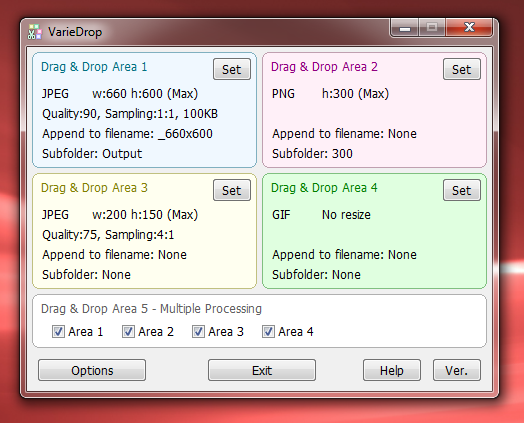Select the pink Drag & Drop Area 2 panel
Screen dimensions: 524x423
pos(374,110)
